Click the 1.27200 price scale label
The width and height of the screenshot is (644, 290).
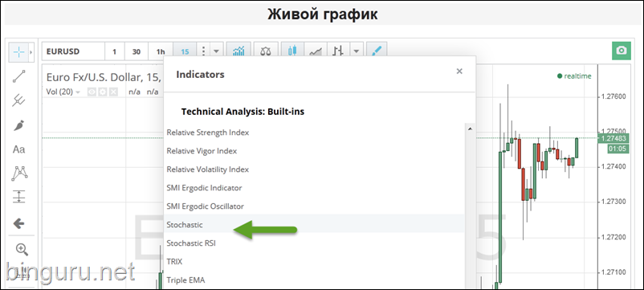(x=613, y=237)
